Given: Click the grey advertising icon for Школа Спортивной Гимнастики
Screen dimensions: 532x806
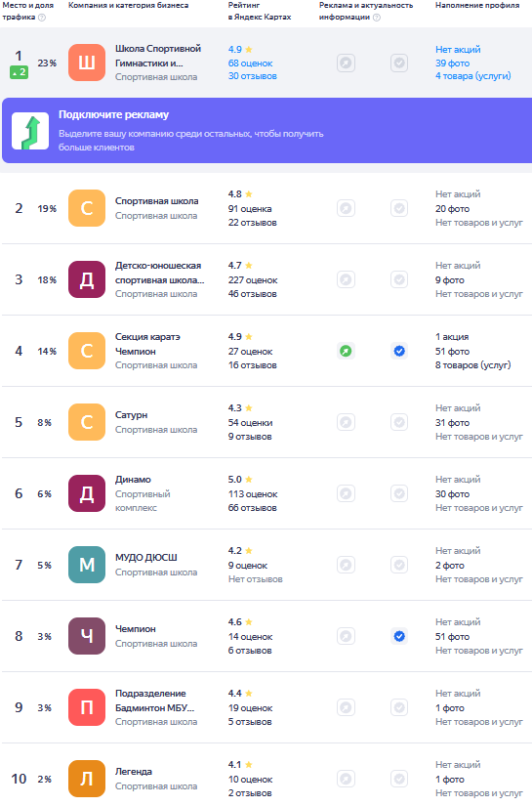Looking at the screenshot, I should [x=347, y=64].
